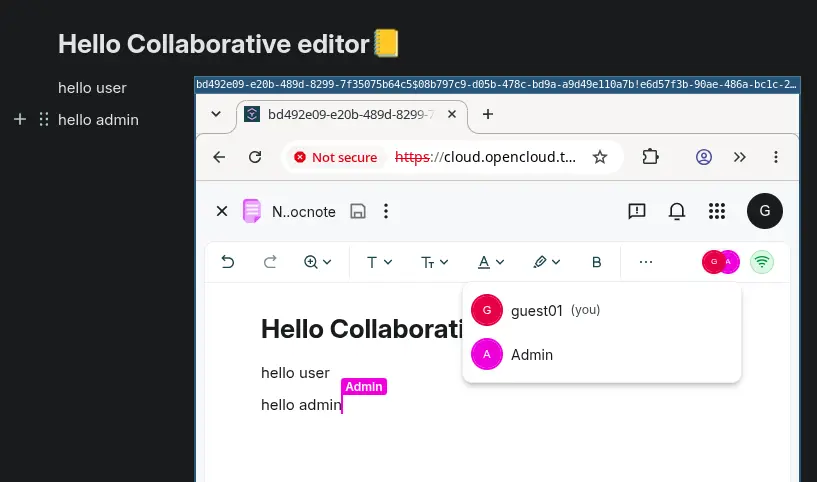
Task: Click the dark Hello Collaborative editor title
Action: click(214, 44)
